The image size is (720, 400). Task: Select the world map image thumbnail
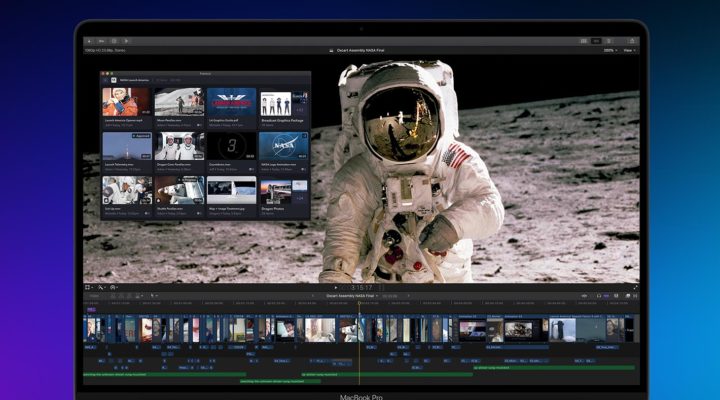point(231,190)
